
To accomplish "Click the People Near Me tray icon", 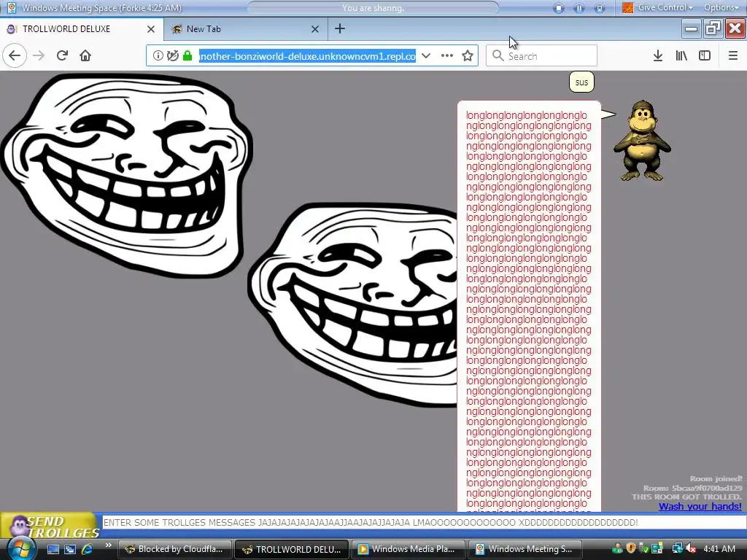I will click(x=617, y=549).
